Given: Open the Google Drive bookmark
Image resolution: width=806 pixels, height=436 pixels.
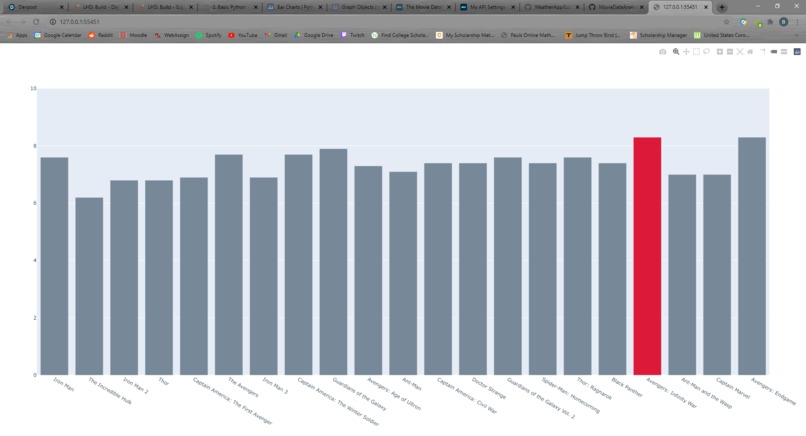Looking at the screenshot, I should (314, 35).
